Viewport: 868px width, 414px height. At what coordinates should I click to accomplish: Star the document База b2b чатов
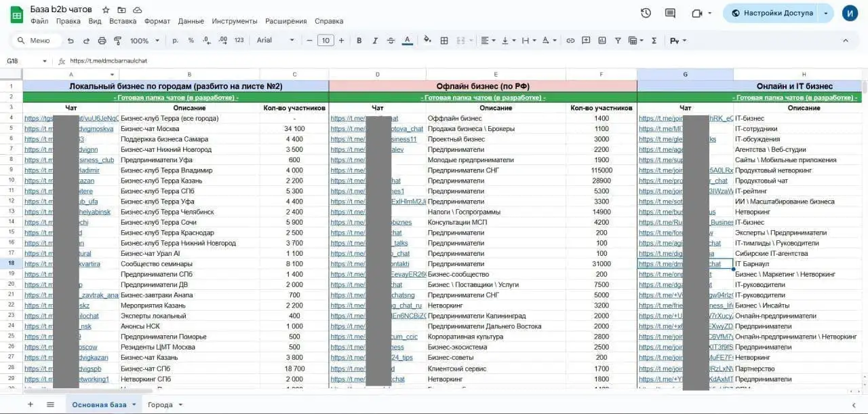(x=106, y=10)
